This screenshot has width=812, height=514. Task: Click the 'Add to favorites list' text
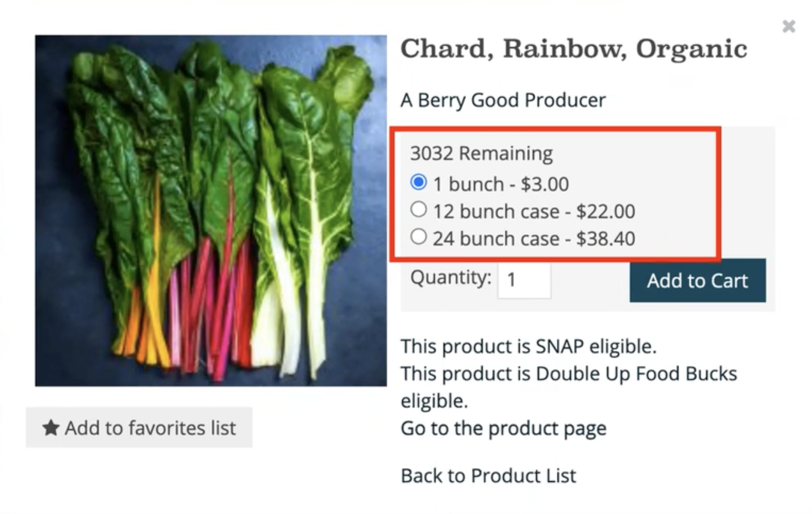(x=150, y=428)
